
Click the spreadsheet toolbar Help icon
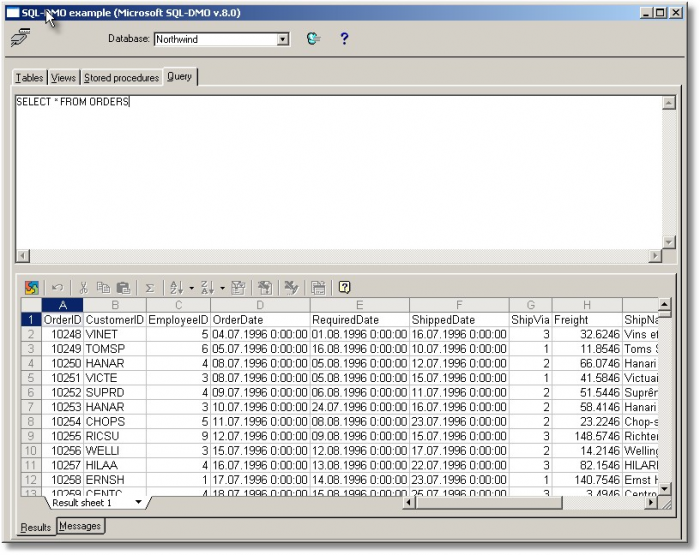pos(344,288)
